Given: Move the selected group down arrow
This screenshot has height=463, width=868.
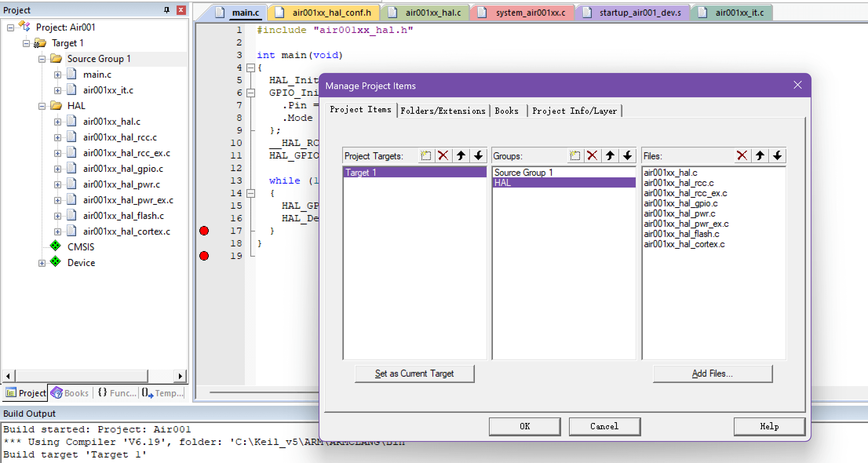Looking at the screenshot, I should (x=627, y=156).
